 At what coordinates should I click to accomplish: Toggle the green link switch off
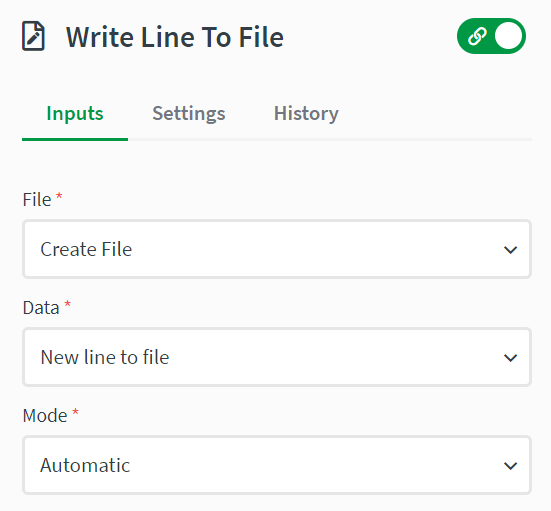[491, 36]
